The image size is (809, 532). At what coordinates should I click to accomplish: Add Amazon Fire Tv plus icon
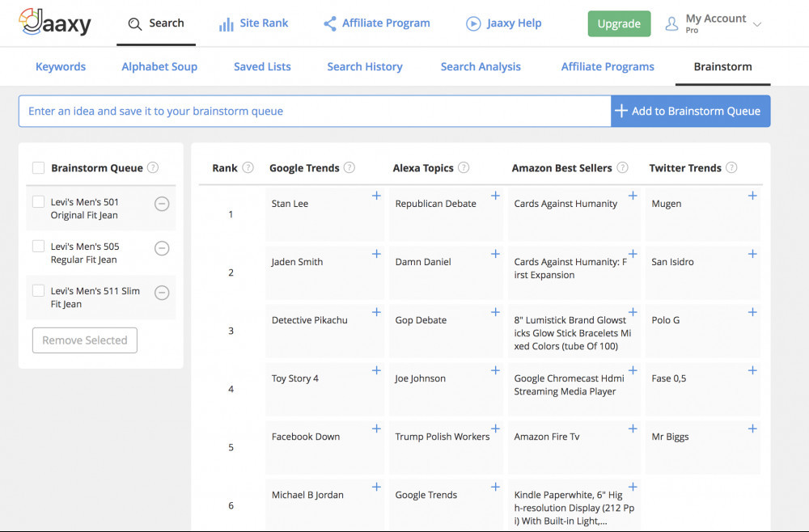point(633,429)
